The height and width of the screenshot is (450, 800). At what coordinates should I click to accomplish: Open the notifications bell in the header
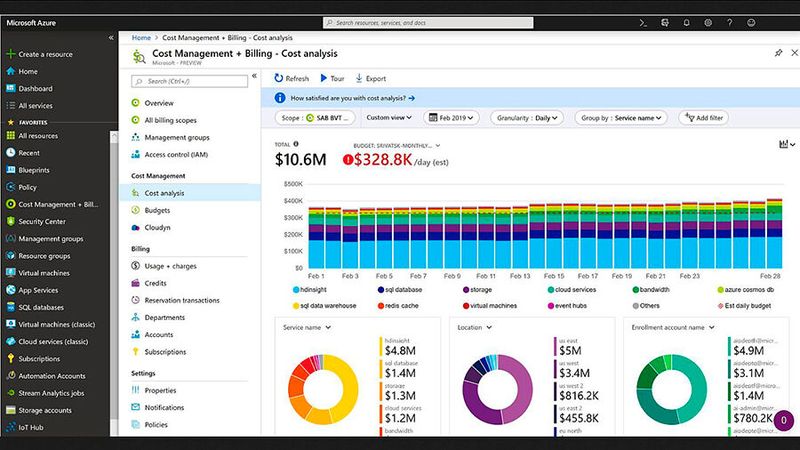click(687, 22)
